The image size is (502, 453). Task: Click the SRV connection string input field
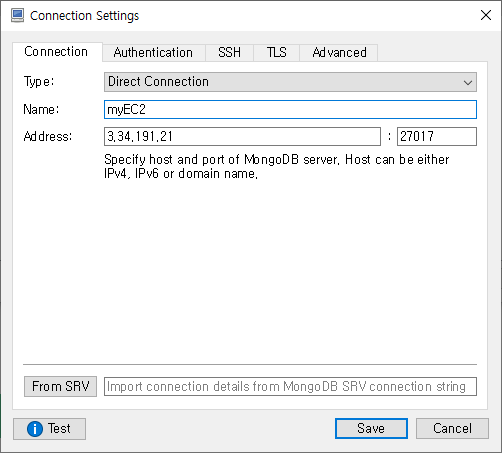[x=290, y=386]
